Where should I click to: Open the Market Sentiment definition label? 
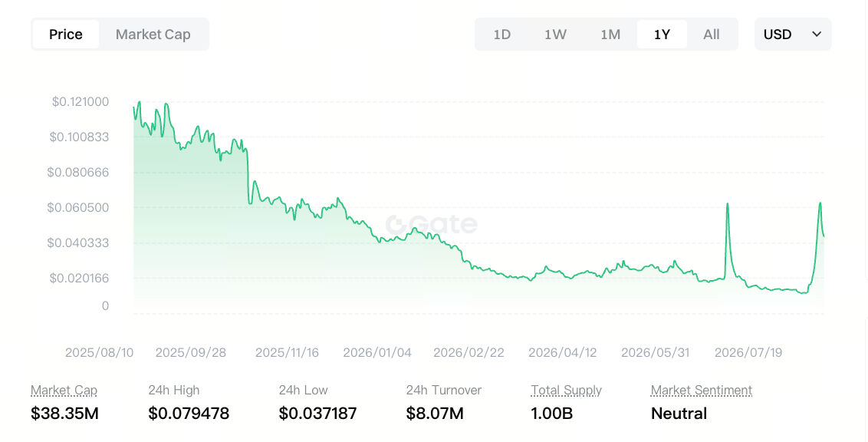pyautogui.click(x=702, y=391)
